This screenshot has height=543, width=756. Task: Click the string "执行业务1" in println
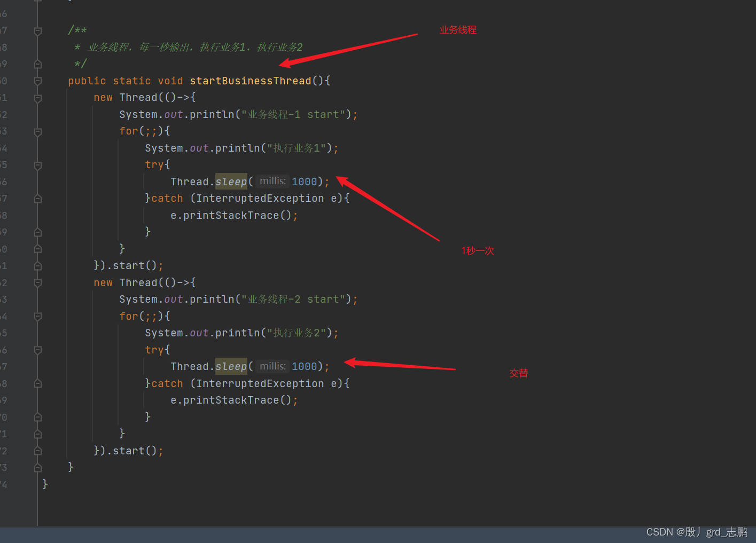[297, 148]
